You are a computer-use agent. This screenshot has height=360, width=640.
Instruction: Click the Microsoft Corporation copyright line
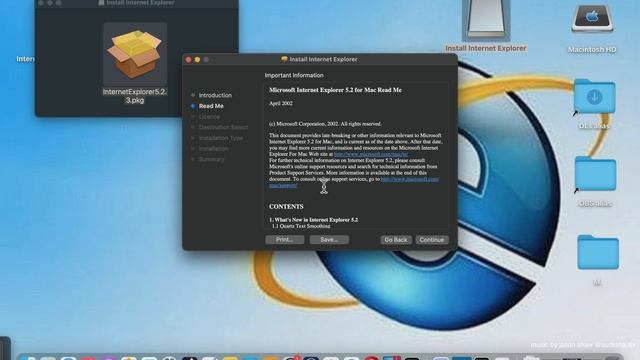pos(325,124)
